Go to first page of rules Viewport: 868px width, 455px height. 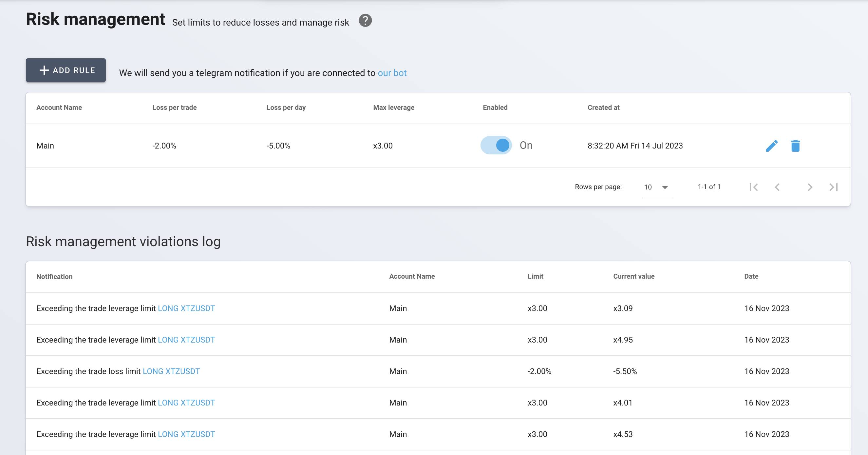point(753,187)
